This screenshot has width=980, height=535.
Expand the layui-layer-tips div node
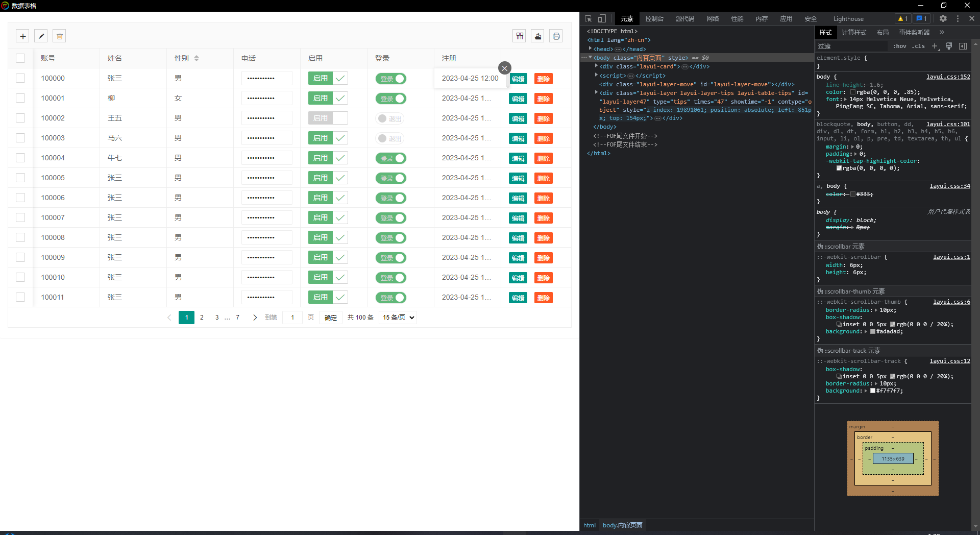click(x=596, y=92)
